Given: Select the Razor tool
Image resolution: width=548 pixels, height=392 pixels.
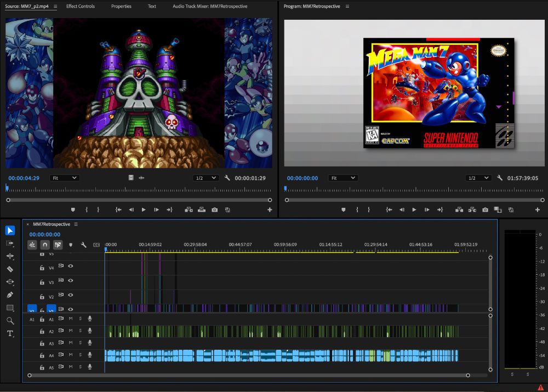Looking at the screenshot, I should [x=10, y=269].
